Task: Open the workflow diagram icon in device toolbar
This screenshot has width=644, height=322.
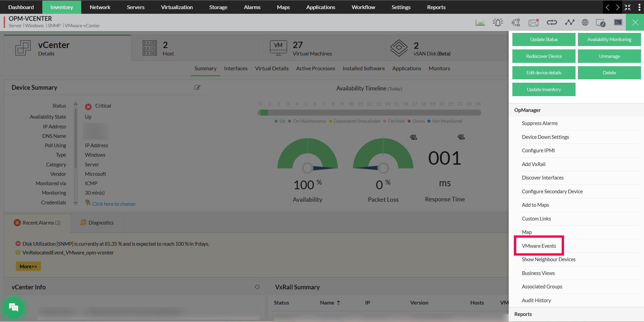Action: coord(516,23)
